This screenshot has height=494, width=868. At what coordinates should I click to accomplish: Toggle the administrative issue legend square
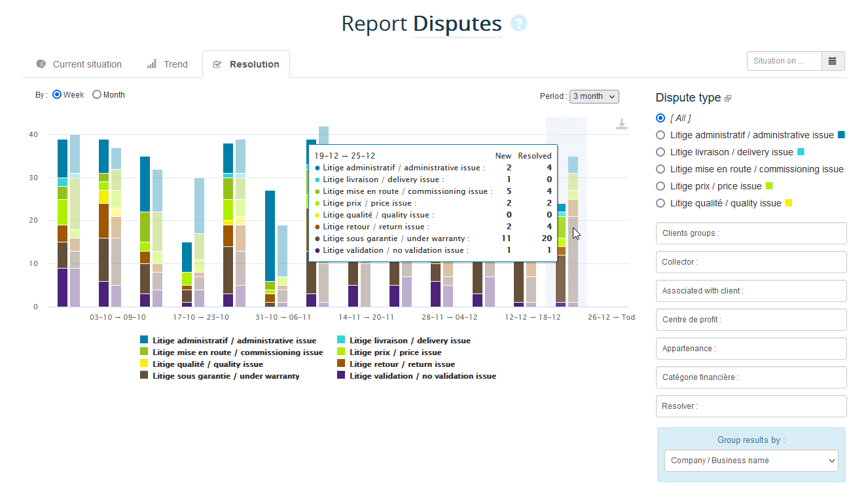(x=144, y=340)
